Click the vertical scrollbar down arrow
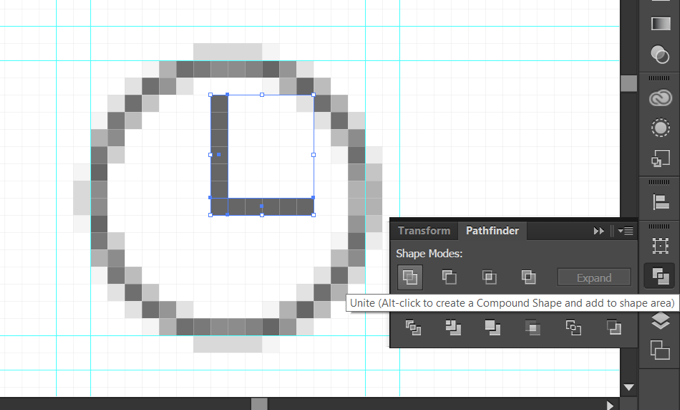The height and width of the screenshot is (410, 680). click(628, 387)
